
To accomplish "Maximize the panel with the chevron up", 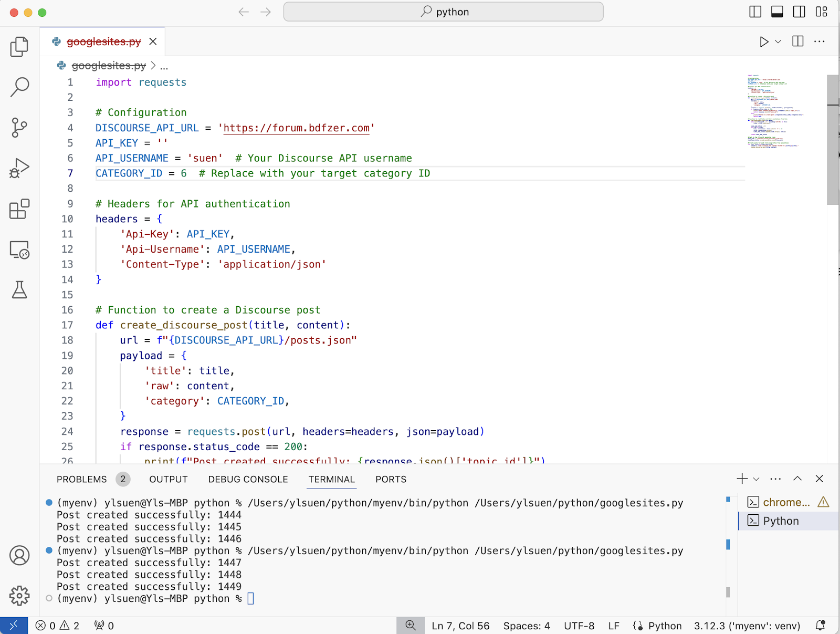I will click(797, 479).
